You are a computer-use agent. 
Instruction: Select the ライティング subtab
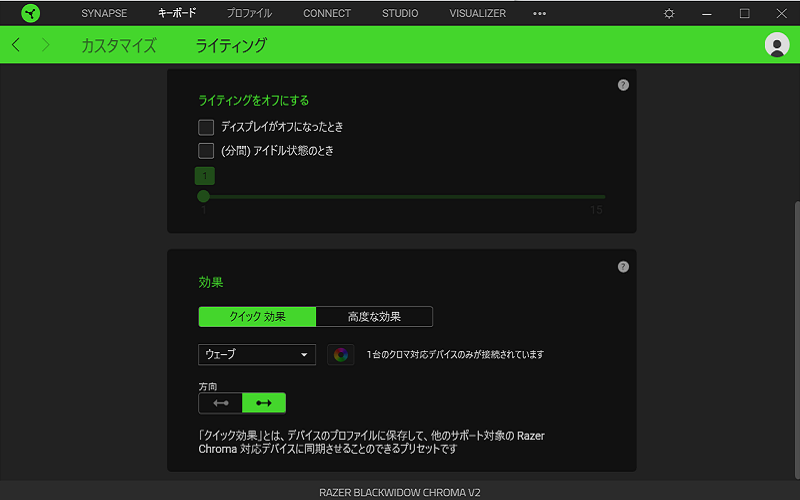coord(231,45)
